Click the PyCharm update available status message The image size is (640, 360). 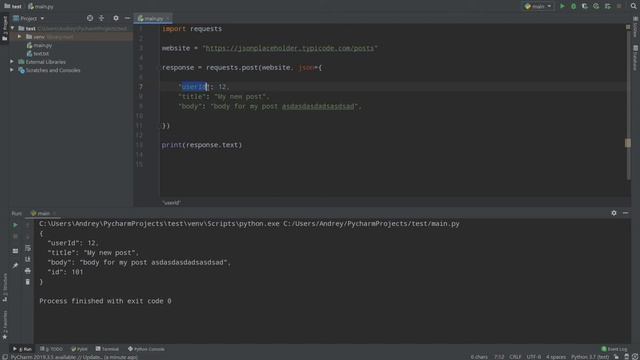click(x=74, y=357)
